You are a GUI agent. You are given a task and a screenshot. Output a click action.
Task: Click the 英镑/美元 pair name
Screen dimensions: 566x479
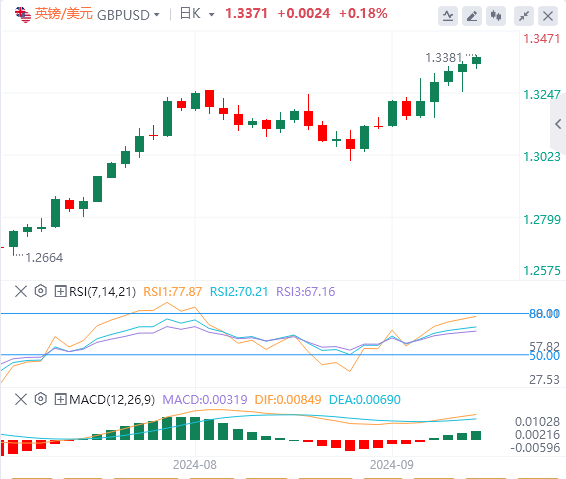(x=64, y=14)
